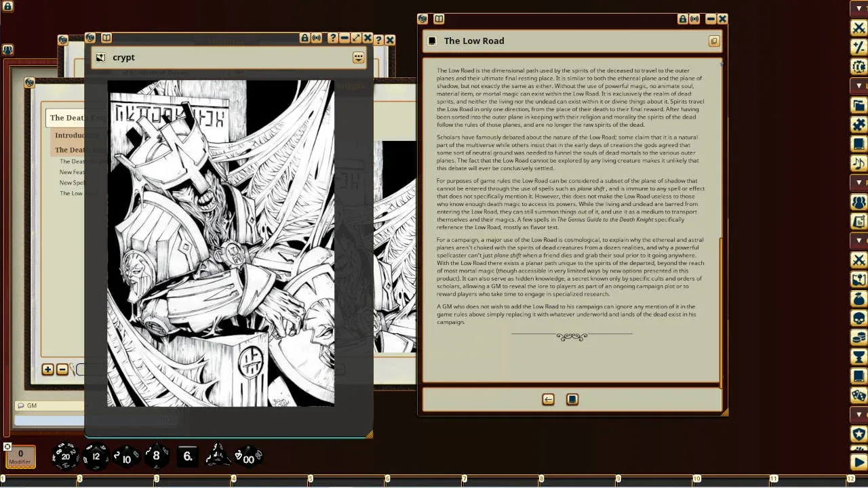The height and width of the screenshot is (488, 868).
Task: Click hotkey slot 3 in bottom bar
Action: click(x=195, y=481)
